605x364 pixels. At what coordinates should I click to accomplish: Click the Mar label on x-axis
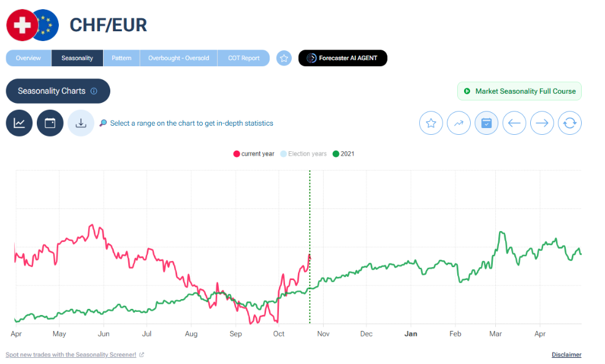[495, 334]
